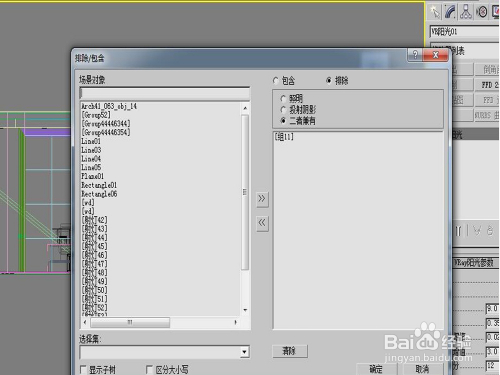This screenshot has width=500, height=375.
Task: Collapse the VRay阳光参数 rollout header
Action: (476, 263)
